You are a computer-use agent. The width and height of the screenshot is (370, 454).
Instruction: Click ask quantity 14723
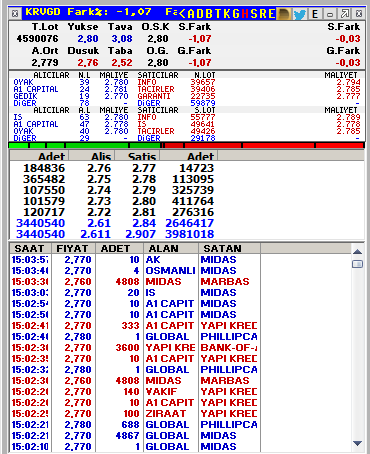click(x=197, y=168)
